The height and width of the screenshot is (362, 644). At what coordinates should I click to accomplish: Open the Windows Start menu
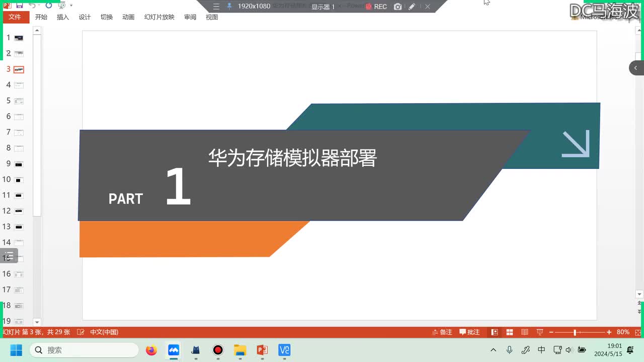16,350
